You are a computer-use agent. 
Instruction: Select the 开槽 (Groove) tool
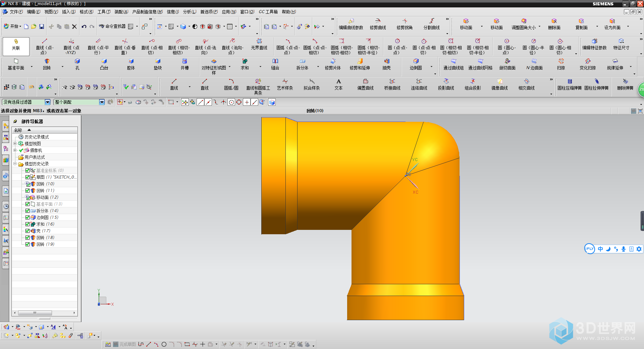(184, 64)
